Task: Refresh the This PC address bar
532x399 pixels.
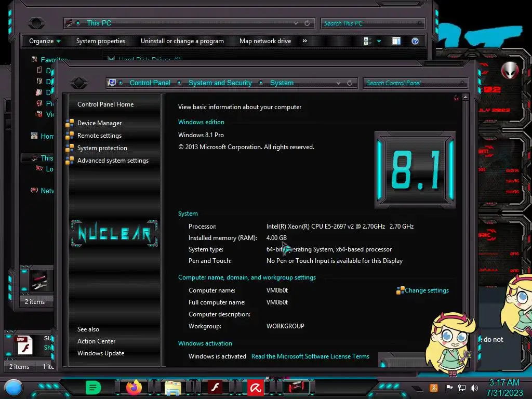Action: pos(307,23)
